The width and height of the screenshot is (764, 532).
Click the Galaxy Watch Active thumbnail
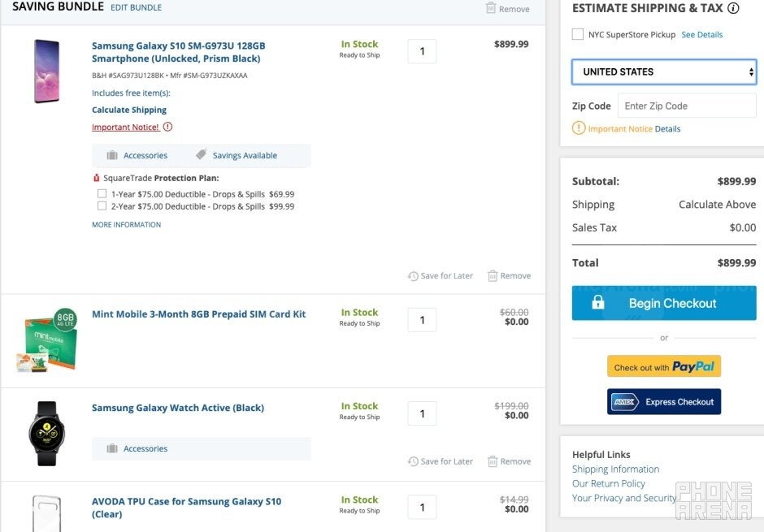pyautogui.click(x=47, y=433)
